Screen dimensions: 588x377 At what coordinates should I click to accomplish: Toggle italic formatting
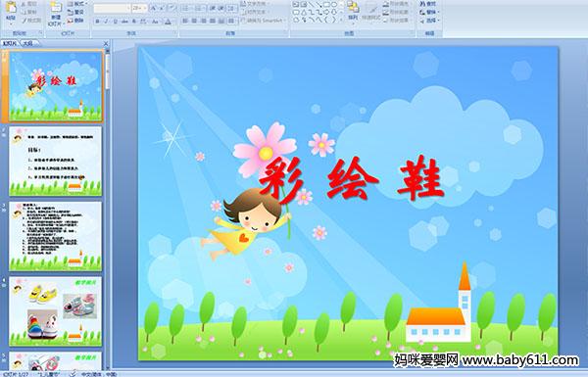pos(106,22)
